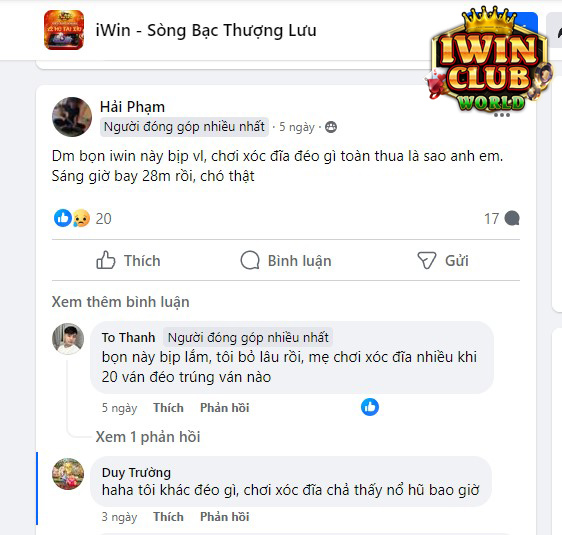Click the post audience group icon

click(x=330, y=127)
